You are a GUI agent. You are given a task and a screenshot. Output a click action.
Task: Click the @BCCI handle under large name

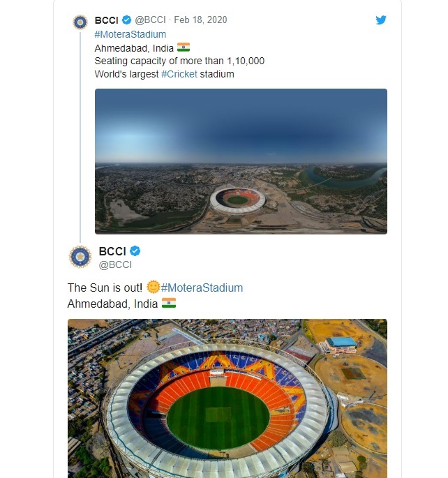click(x=115, y=264)
